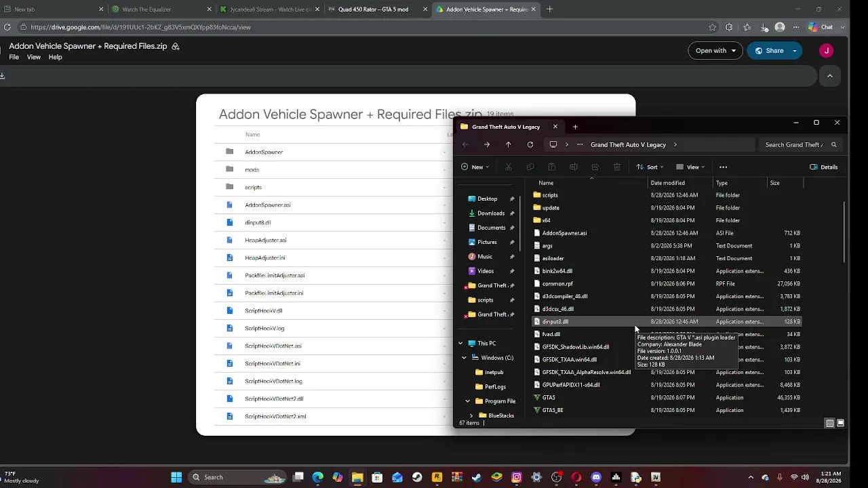
Task: Click the Back arrow in File Explorer
Action: point(465,144)
